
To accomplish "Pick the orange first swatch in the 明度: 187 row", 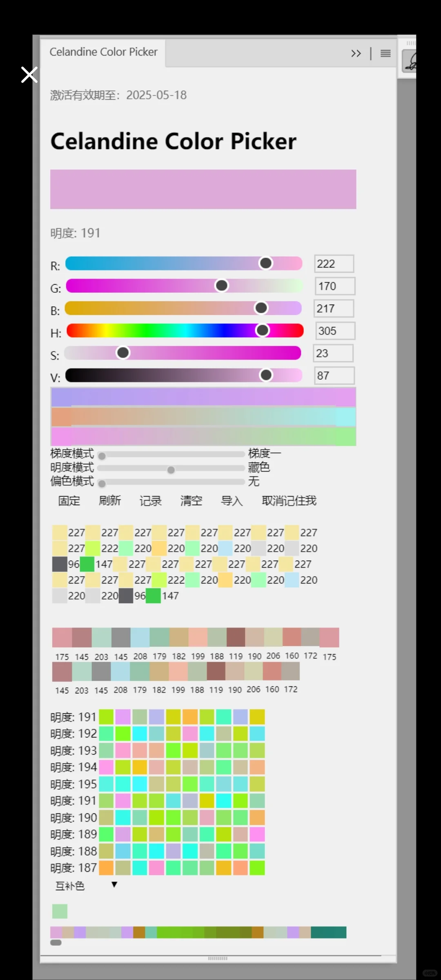I will tap(106, 868).
